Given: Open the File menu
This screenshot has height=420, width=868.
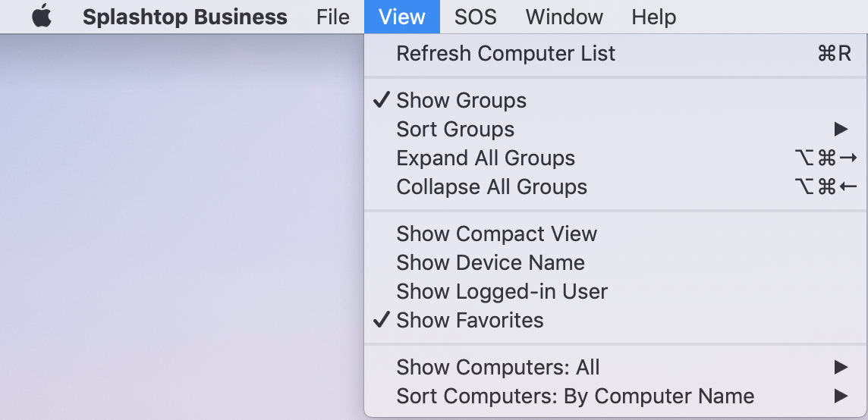Looking at the screenshot, I should (x=332, y=17).
